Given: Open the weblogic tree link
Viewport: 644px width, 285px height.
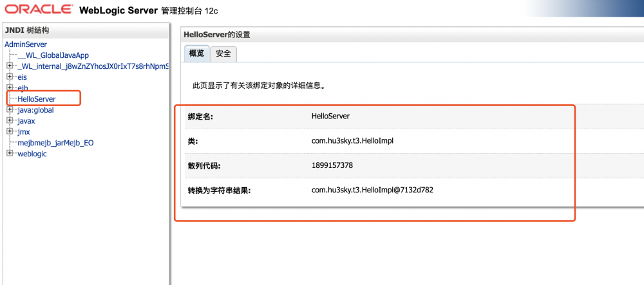Looking at the screenshot, I should (x=32, y=154).
